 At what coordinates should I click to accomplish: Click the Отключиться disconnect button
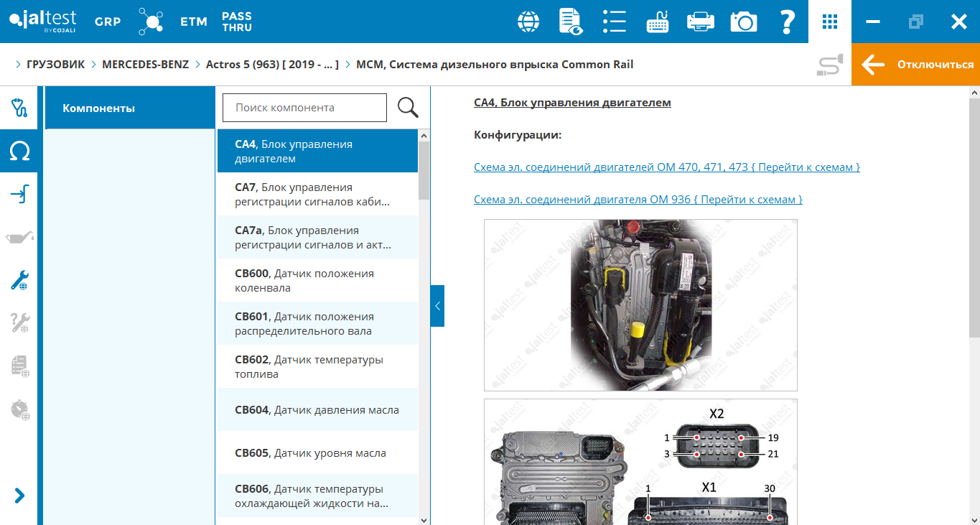pos(915,65)
